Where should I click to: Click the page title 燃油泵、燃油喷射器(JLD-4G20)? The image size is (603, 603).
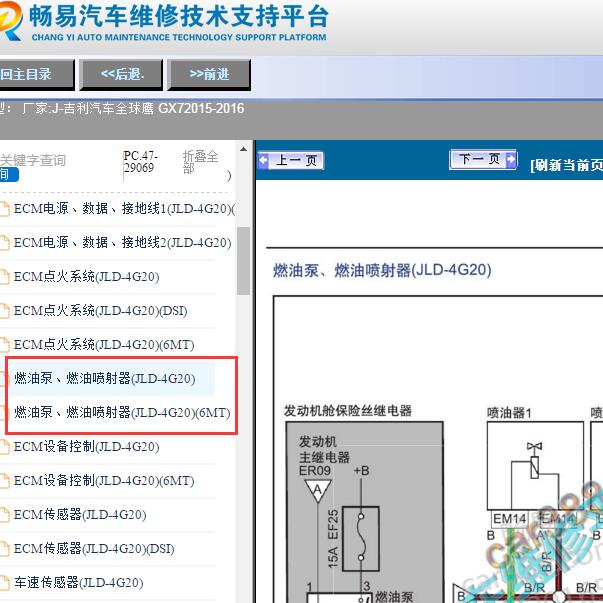(x=382, y=270)
